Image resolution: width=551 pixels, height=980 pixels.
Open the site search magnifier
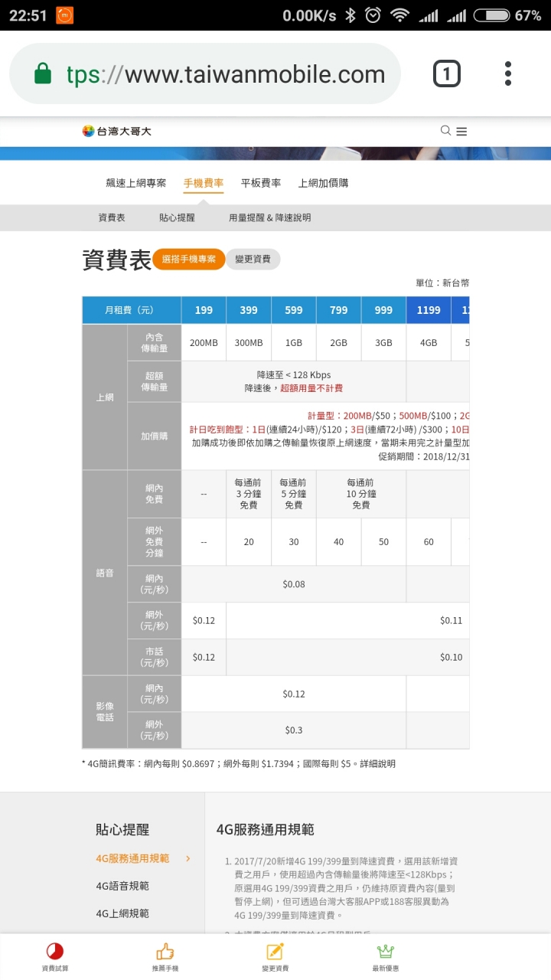pos(445,131)
